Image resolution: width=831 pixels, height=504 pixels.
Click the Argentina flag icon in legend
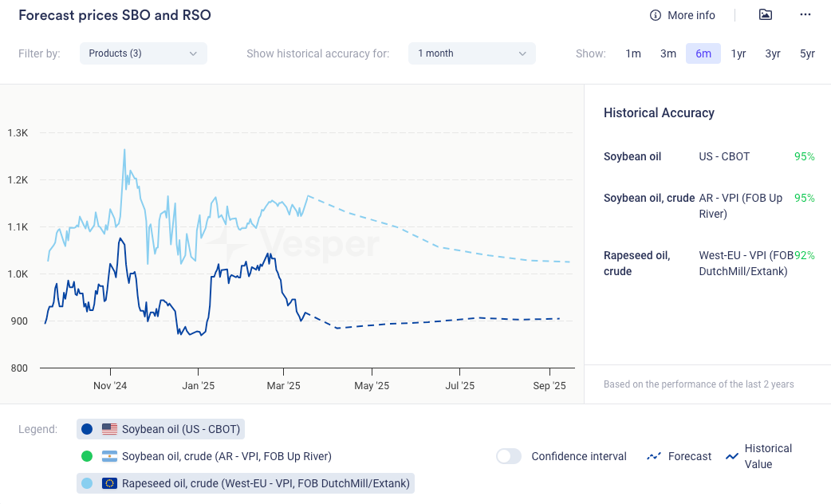109,456
